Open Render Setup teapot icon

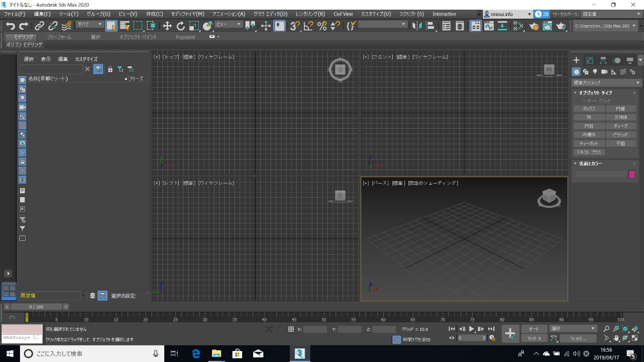[x=533, y=26]
